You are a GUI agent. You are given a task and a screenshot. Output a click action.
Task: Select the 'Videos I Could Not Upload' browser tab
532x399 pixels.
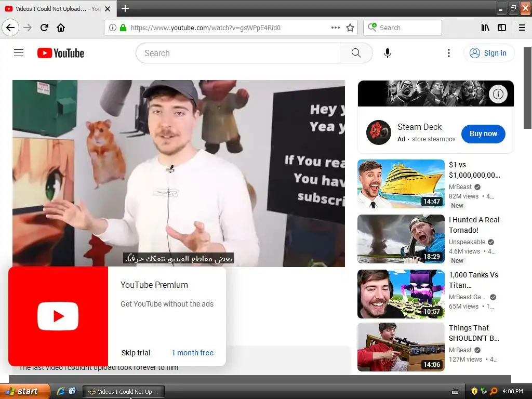(58, 9)
